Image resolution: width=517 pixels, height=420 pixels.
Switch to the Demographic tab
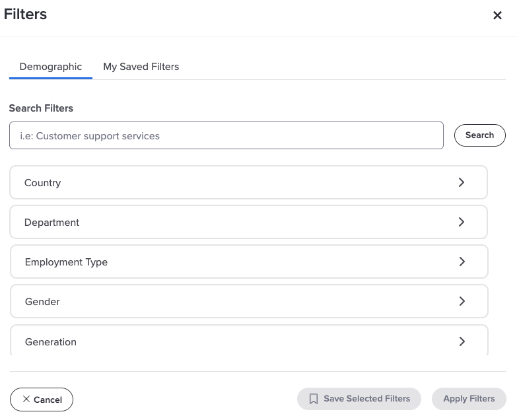click(x=51, y=67)
